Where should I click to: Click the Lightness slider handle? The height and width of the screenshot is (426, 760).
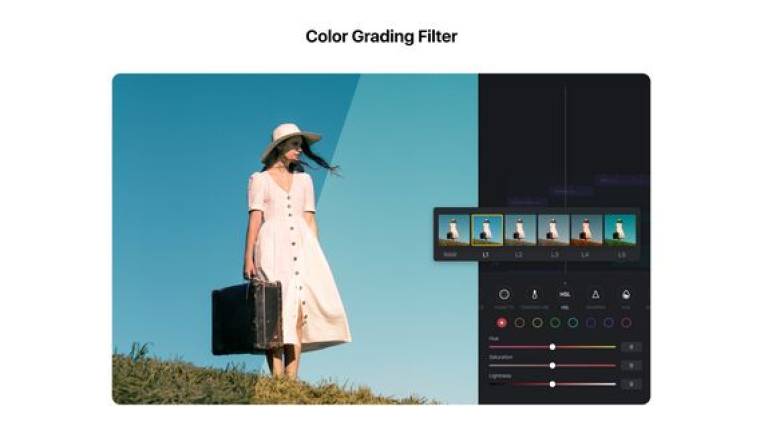click(x=552, y=383)
